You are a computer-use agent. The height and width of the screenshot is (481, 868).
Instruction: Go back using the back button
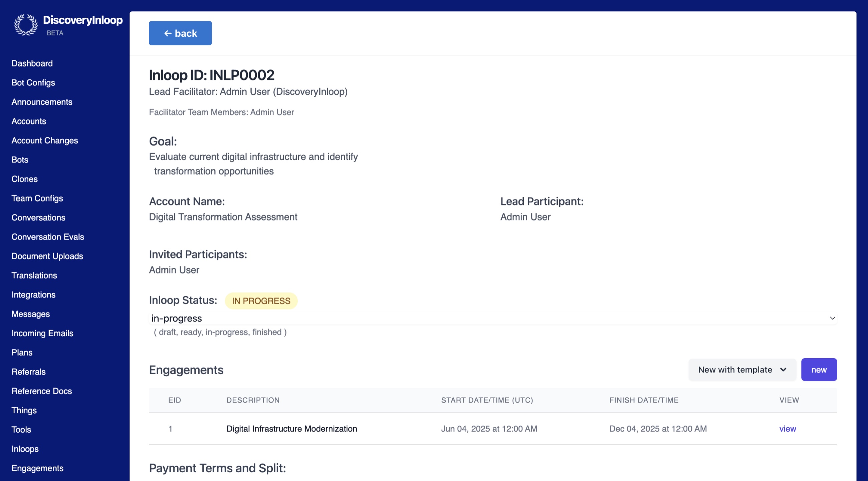(180, 33)
